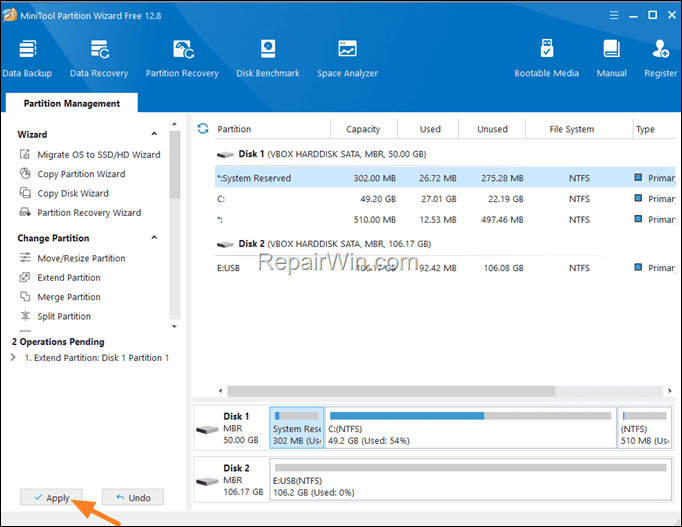The width and height of the screenshot is (682, 527).
Task: Click Move/Resize Partition icon
Action: (x=25, y=258)
